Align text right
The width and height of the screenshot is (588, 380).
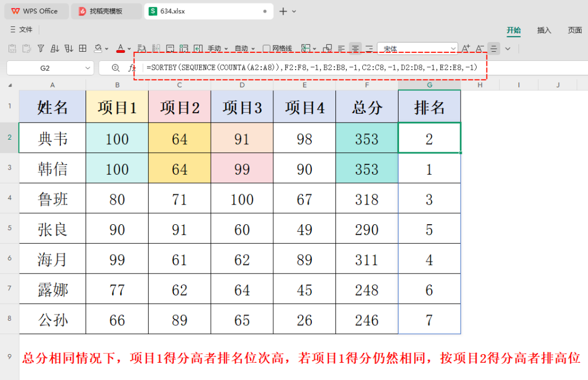coord(369,48)
